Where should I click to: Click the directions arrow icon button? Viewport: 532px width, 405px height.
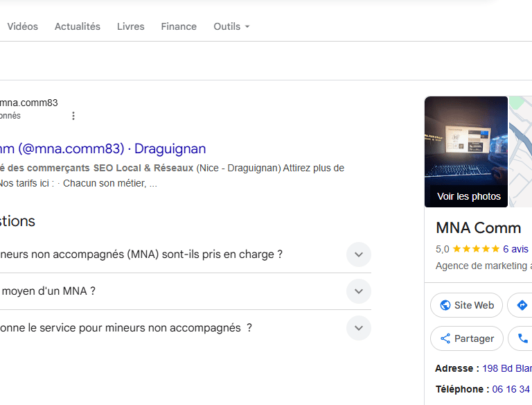(520, 305)
